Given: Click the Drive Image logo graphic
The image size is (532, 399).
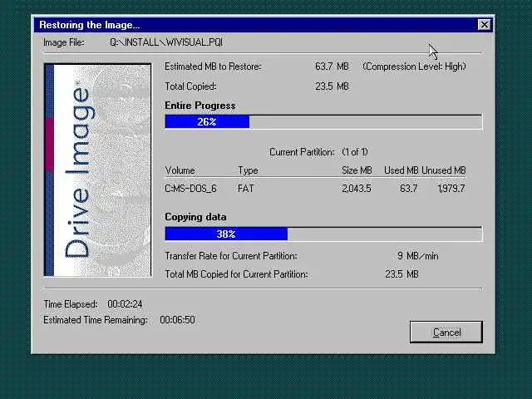Looking at the screenshot, I should (98, 170).
